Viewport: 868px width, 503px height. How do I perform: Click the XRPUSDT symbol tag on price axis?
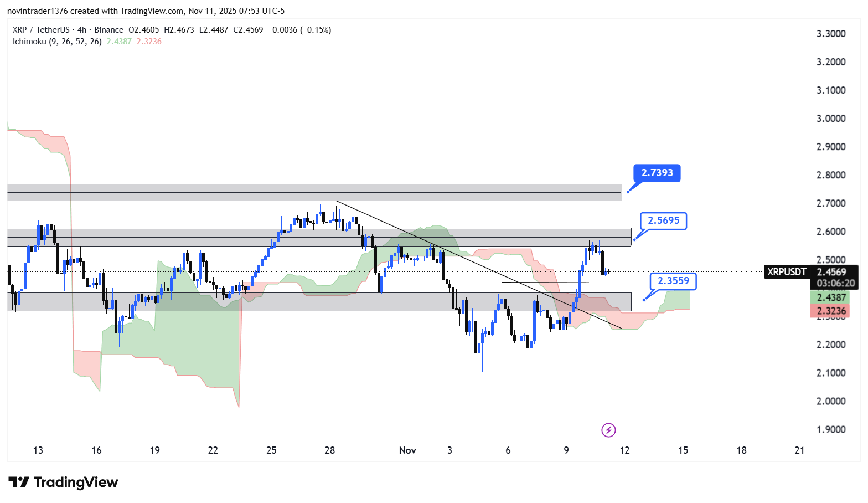[x=787, y=272]
